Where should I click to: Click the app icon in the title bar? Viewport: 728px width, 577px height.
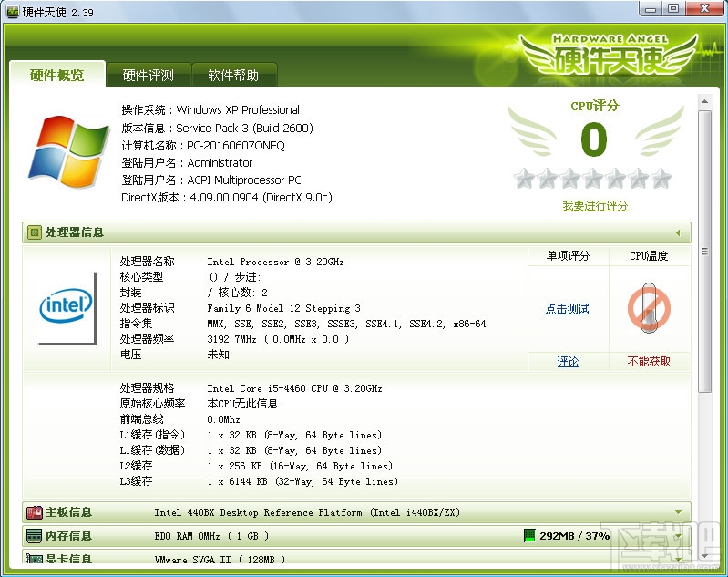click(13, 11)
